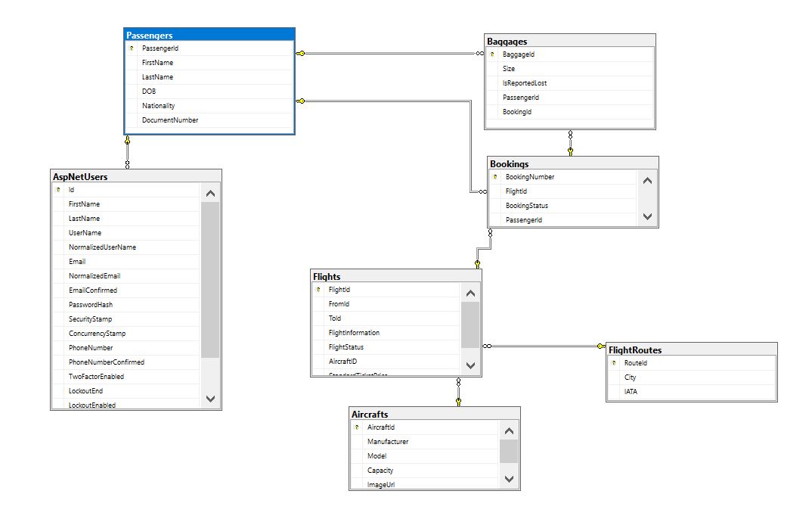812x522 pixels.
Task: Click the Bookings table scroll up arrow
Action: (x=647, y=181)
